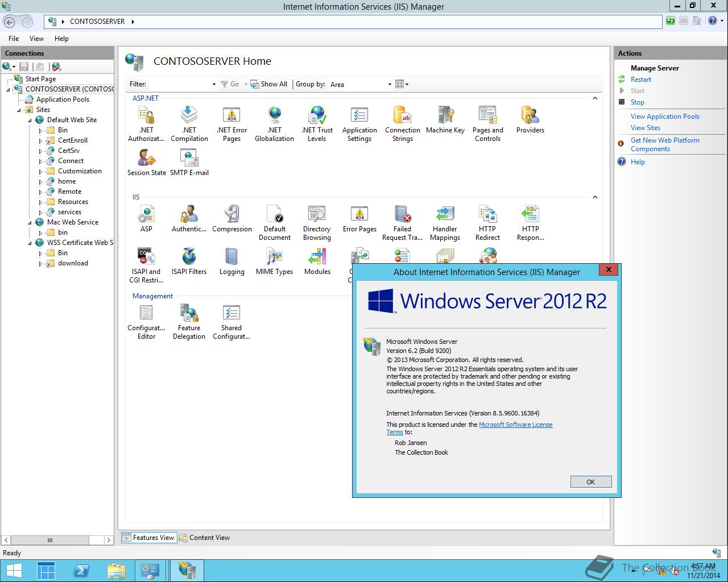Image resolution: width=728 pixels, height=582 pixels.
Task: Open Default Document feature
Action: (x=274, y=223)
